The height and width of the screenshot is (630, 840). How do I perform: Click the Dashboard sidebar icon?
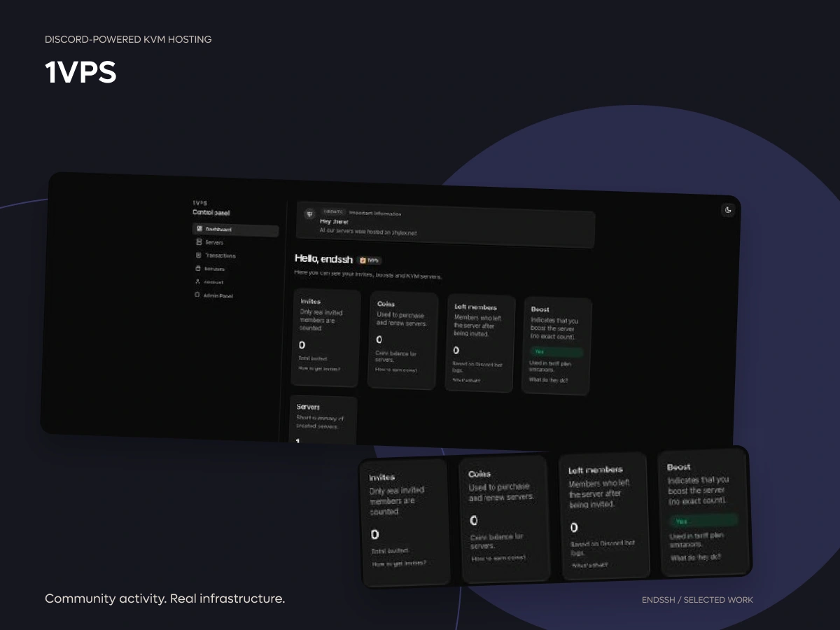[199, 229]
